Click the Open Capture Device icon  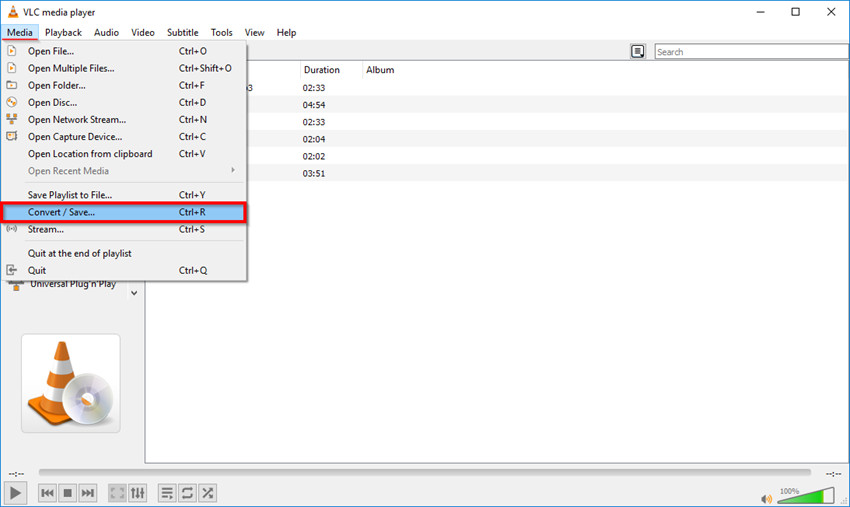pyautogui.click(x=11, y=136)
